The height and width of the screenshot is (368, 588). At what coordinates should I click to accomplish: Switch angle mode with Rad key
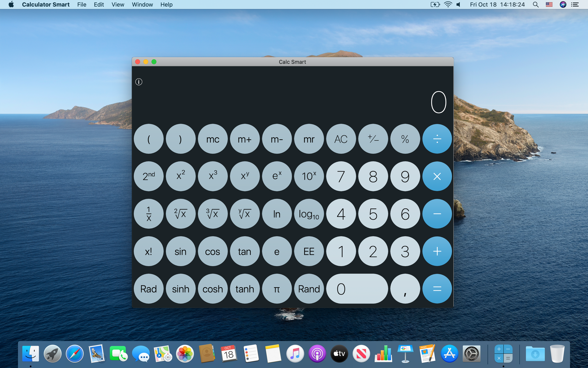[148, 289]
